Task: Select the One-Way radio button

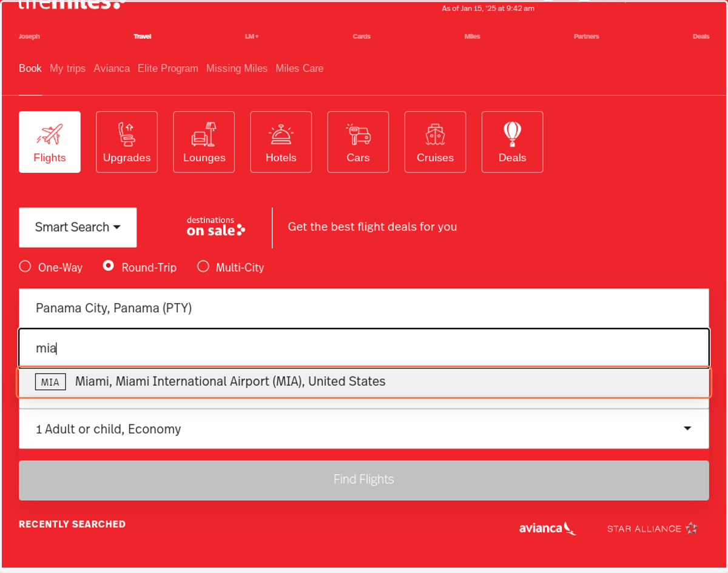Action: tap(25, 266)
